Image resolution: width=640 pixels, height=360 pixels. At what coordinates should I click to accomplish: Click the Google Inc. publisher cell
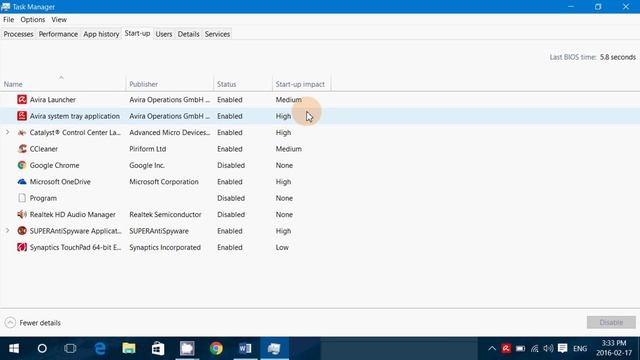[147, 165]
